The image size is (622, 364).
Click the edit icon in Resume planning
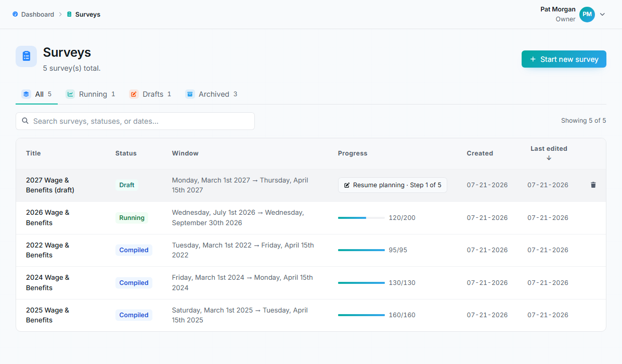point(347,185)
